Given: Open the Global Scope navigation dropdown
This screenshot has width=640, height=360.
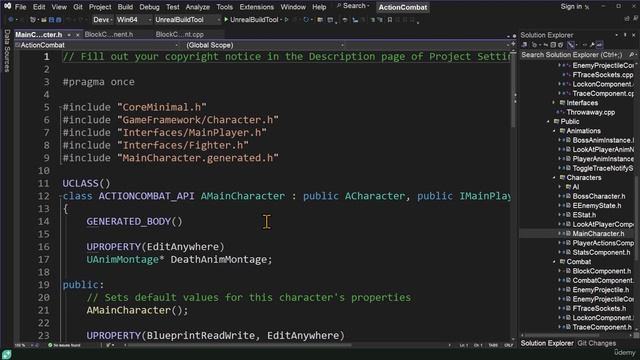Looking at the screenshot, I should click(x=264, y=45).
